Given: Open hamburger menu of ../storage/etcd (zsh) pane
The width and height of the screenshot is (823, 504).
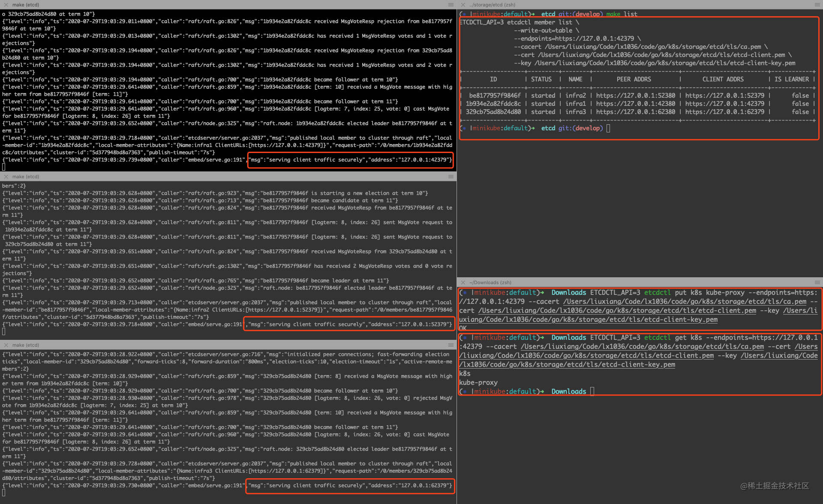Looking at the screenshot, I should (817, 5).
